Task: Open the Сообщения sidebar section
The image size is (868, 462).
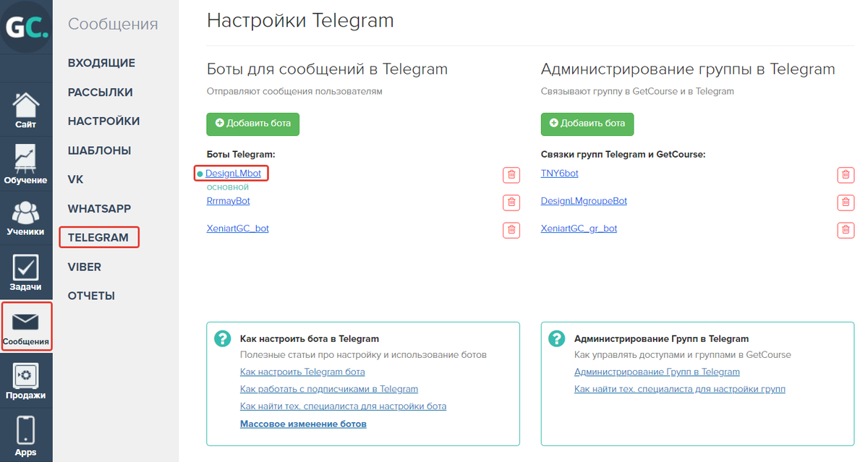Action: 26,327
